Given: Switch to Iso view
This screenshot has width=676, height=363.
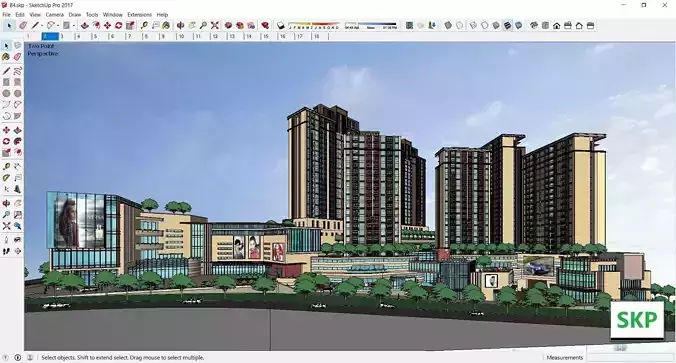Looking at the screenshot, I should pos(534,25).
